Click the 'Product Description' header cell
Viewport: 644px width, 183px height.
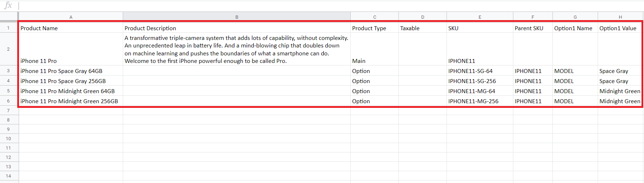click(237, 28)
